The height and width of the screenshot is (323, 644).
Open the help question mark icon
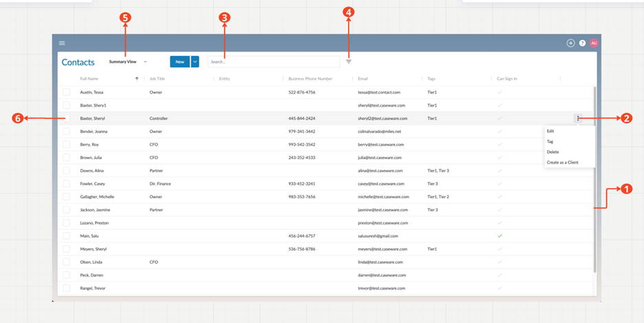pyautogui.click(x=582, y=43)
